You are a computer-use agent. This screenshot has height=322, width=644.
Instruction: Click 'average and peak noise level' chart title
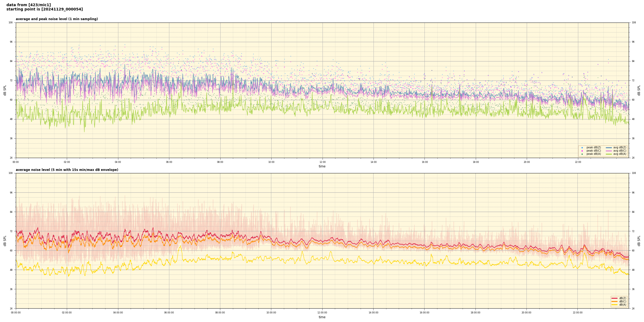pos(57,19)
